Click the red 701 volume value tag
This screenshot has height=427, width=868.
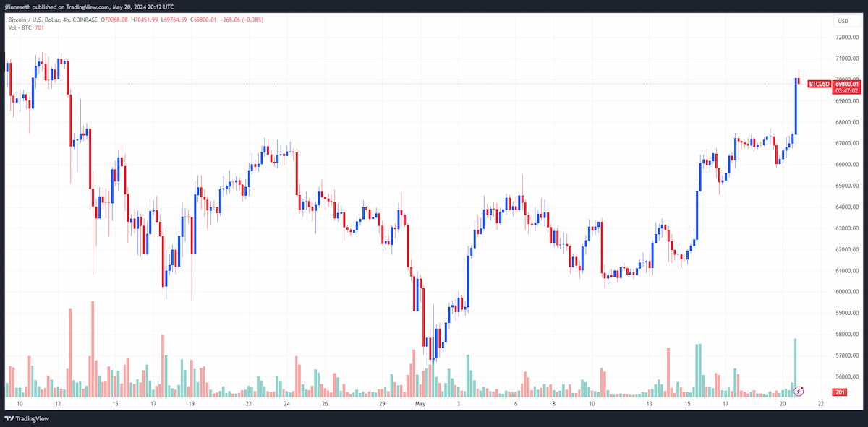coord(840,392)
